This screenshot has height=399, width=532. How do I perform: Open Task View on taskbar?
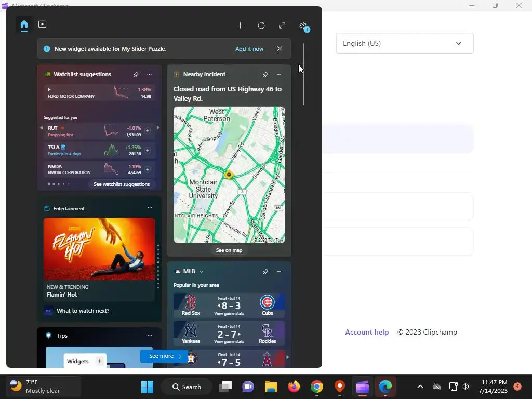click(x=225, y=387)
